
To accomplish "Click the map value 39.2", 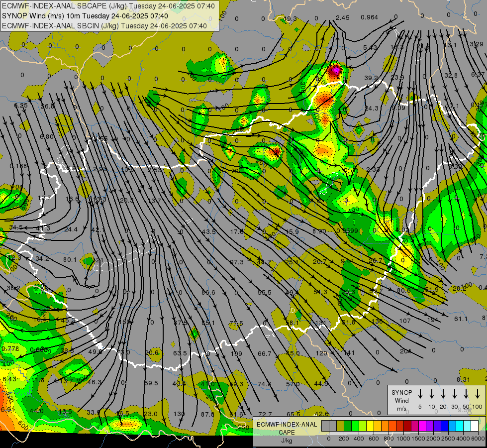I will (371, 78).
